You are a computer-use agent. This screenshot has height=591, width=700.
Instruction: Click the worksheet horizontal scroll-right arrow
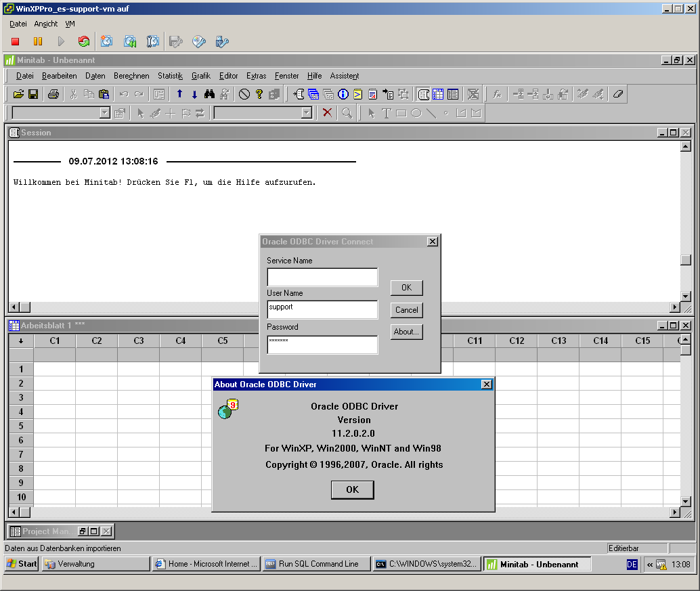[x=675, y=512]
